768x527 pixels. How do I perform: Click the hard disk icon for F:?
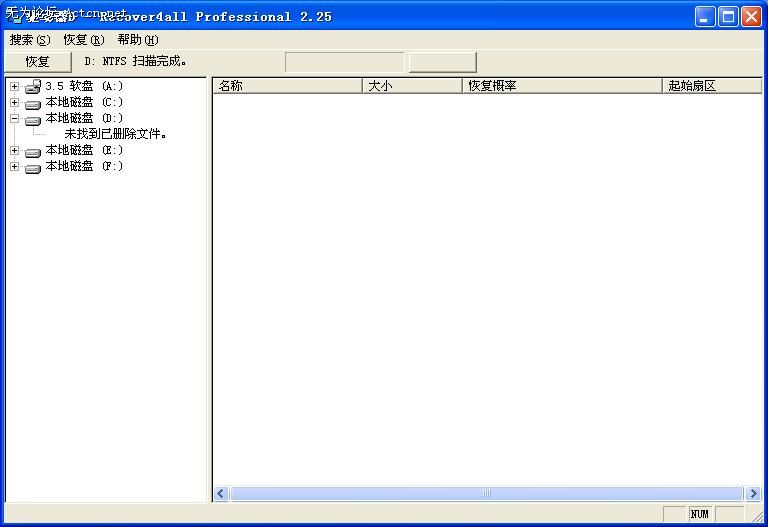[33, 169]
